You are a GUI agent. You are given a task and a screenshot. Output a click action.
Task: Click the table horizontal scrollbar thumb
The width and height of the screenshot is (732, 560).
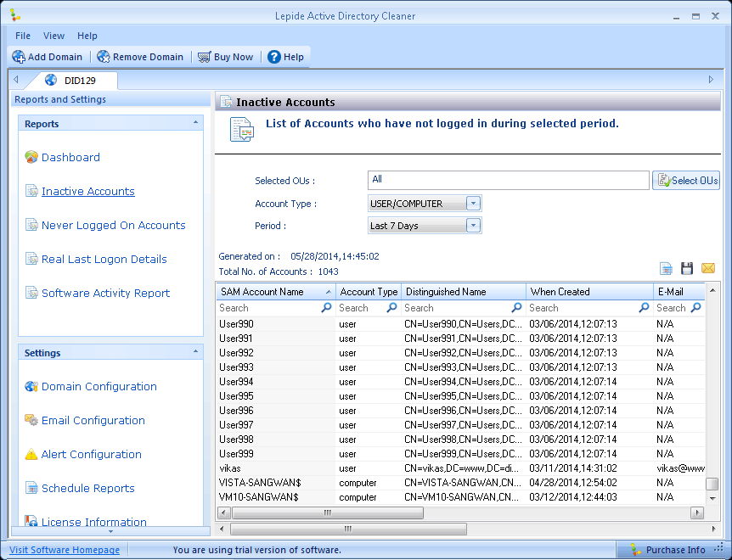(x=328, y=512)
